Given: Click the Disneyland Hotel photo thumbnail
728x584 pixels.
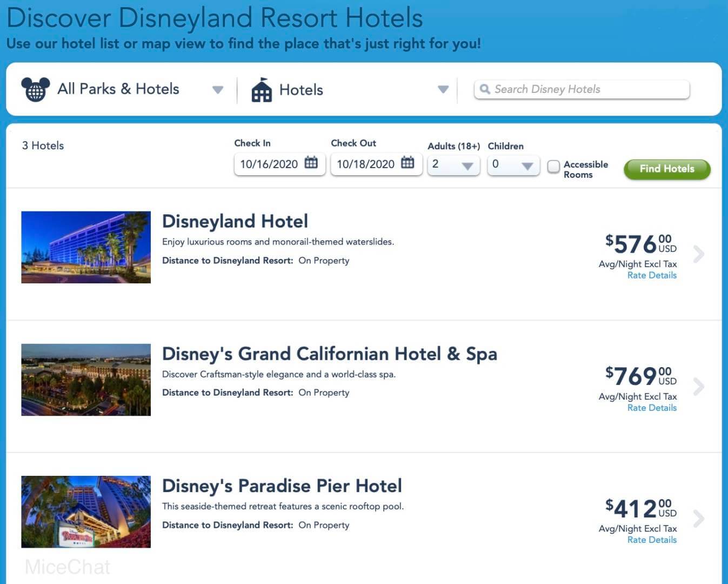Looking at the screenshot, I should (x=86, y=247).
